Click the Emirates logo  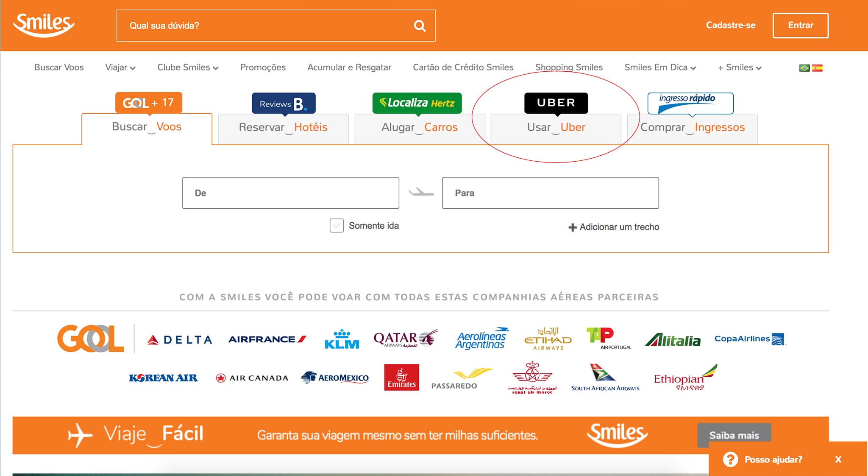point(401,377)
